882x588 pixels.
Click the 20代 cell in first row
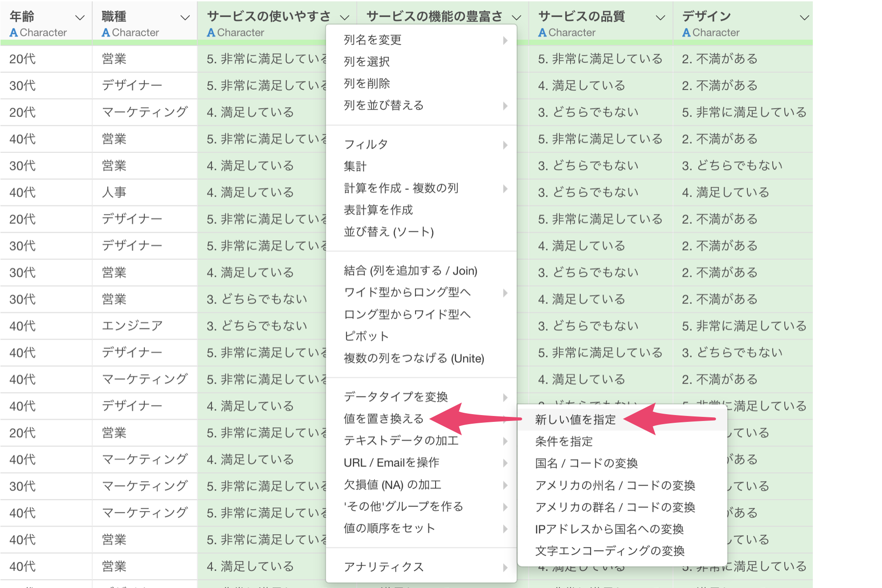click(22, 59)
